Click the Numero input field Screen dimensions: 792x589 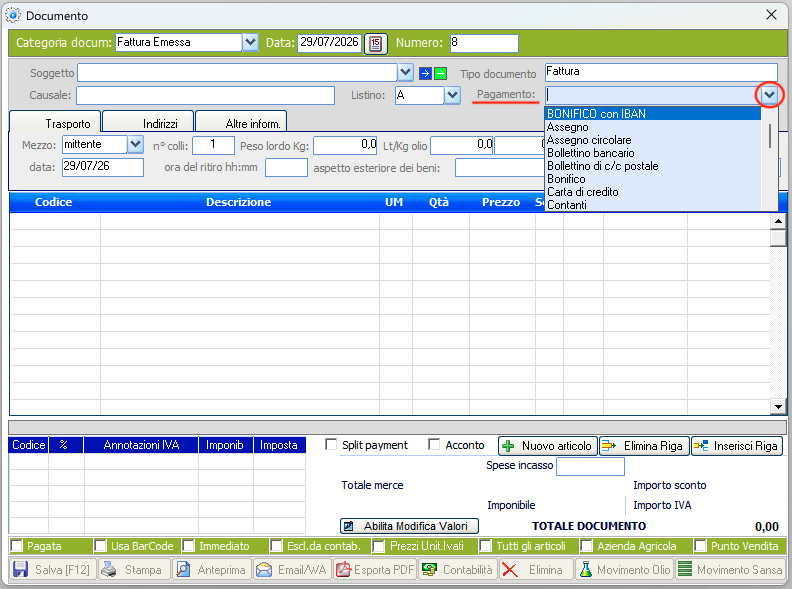click(484, 43)
